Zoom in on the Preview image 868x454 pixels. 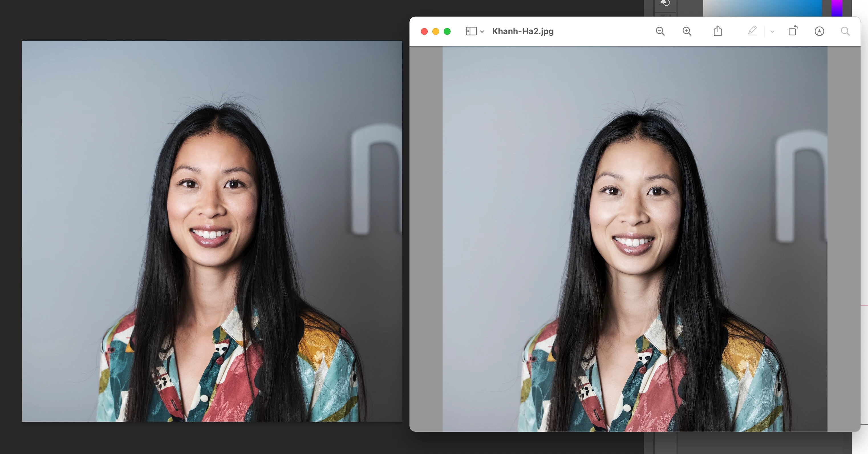pyautogui.click(x=687, y=31)
